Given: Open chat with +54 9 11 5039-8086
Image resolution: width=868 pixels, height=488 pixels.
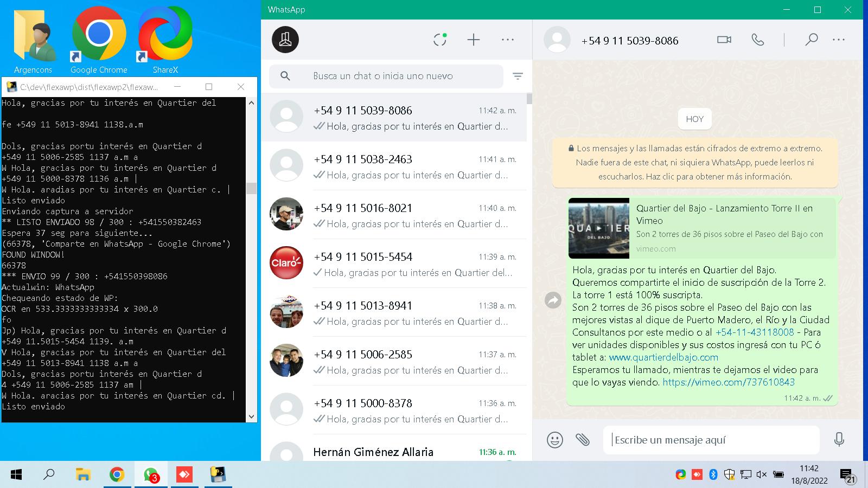Looking at the screenshot, I should 394,118.
